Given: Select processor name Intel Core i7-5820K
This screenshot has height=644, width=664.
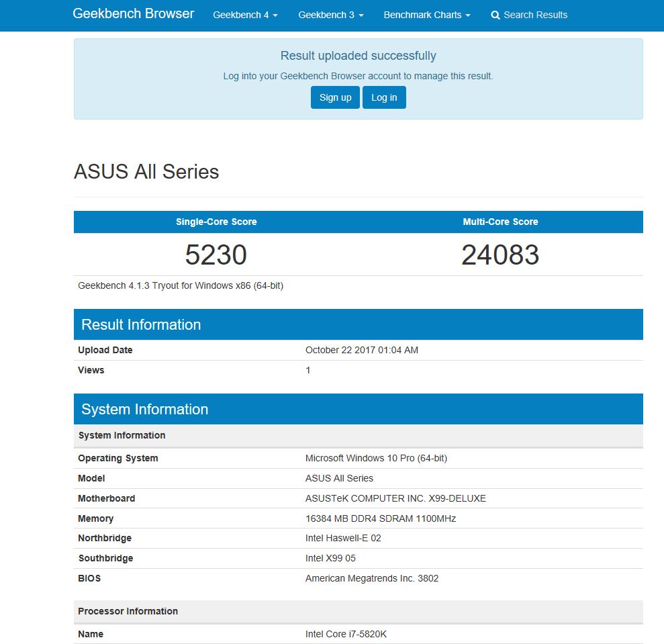Looking at the screenshot, I should [x=346, y=634].
